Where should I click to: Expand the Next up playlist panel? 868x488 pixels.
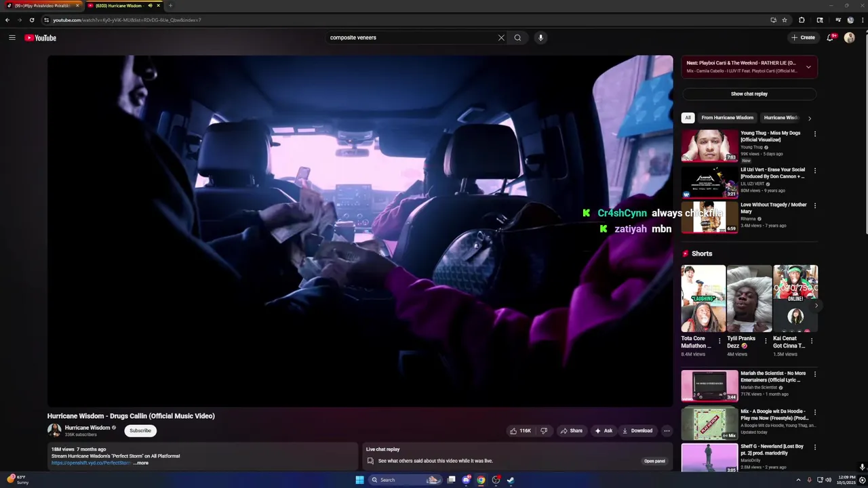(x=808, y=67)
